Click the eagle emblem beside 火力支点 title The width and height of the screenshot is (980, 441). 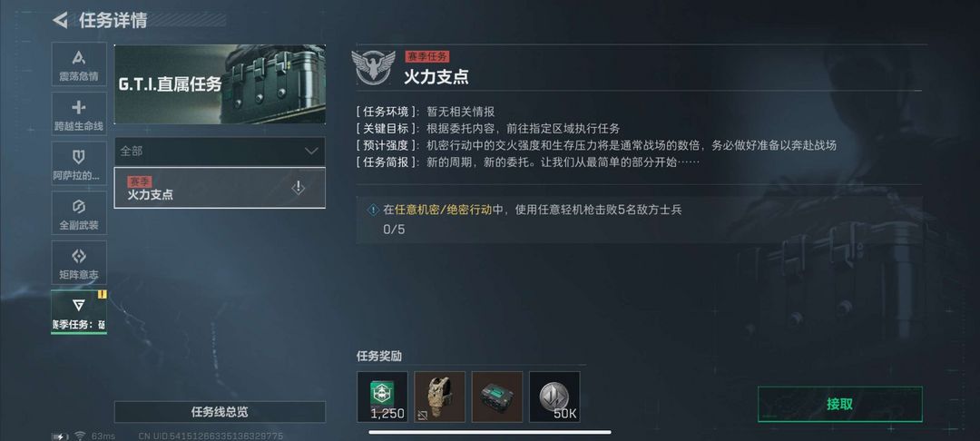[373, 67]
